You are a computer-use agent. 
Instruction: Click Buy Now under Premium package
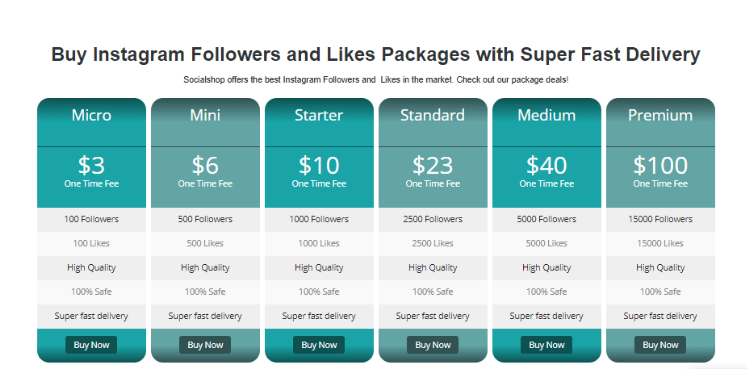660,345
